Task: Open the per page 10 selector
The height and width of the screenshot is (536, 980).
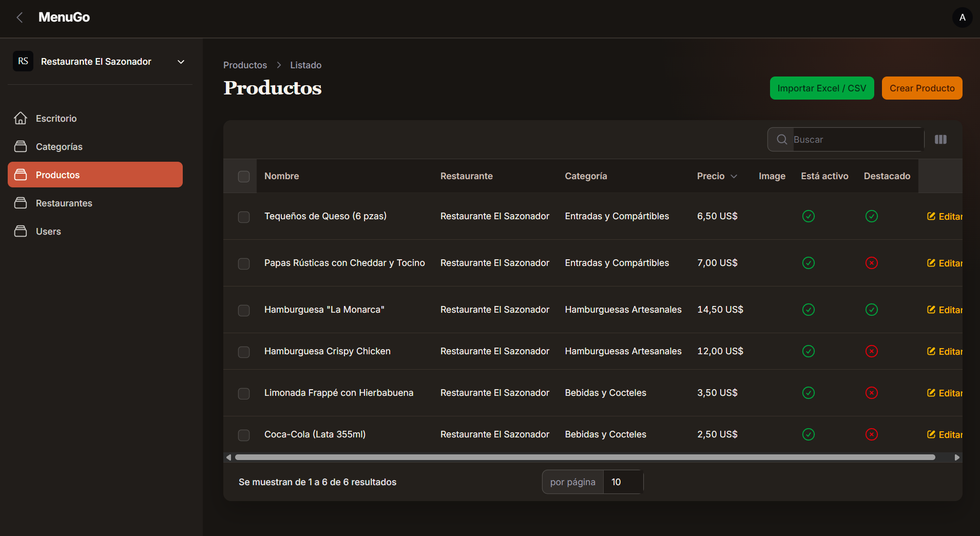Action: click(x=623, y=482)
